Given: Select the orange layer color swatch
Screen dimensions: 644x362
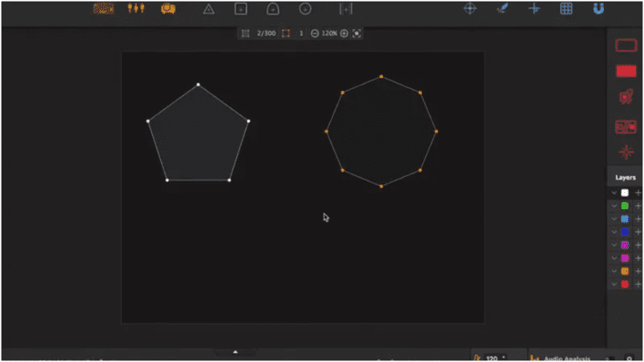Looking at the screenshot, I should pos(624,271).
